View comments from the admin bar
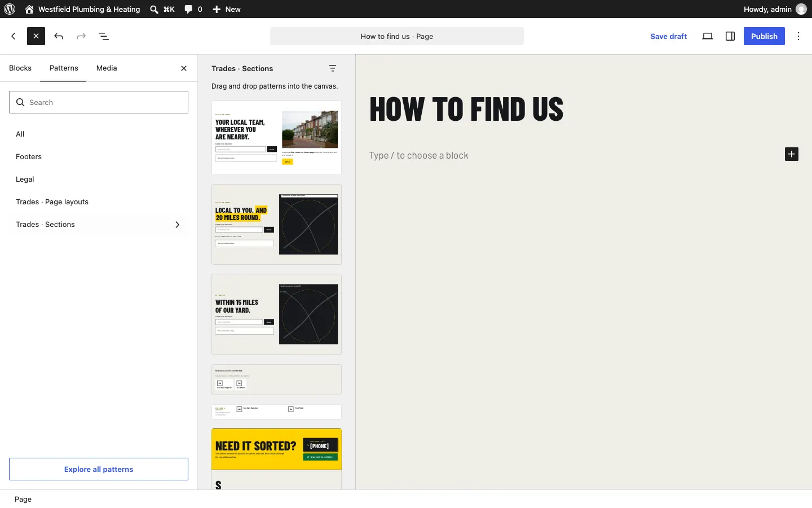The width and height of the screenshot is (812, 508). (x=193, y=9)
